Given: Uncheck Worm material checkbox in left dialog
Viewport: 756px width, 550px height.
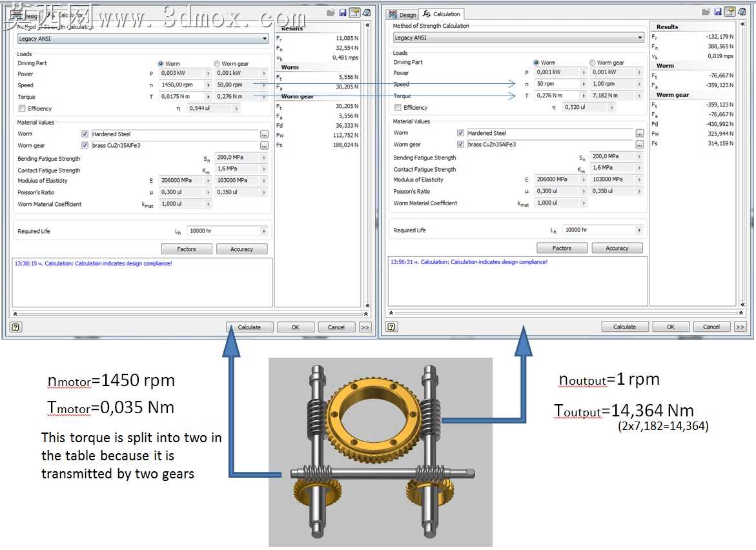Looking at the screenshot, I should click(x=85, y=134).
